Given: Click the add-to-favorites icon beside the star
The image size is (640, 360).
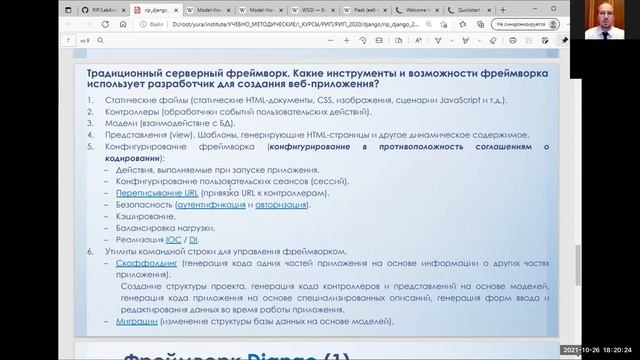Looking at the screenshot, I should point(444,24).
